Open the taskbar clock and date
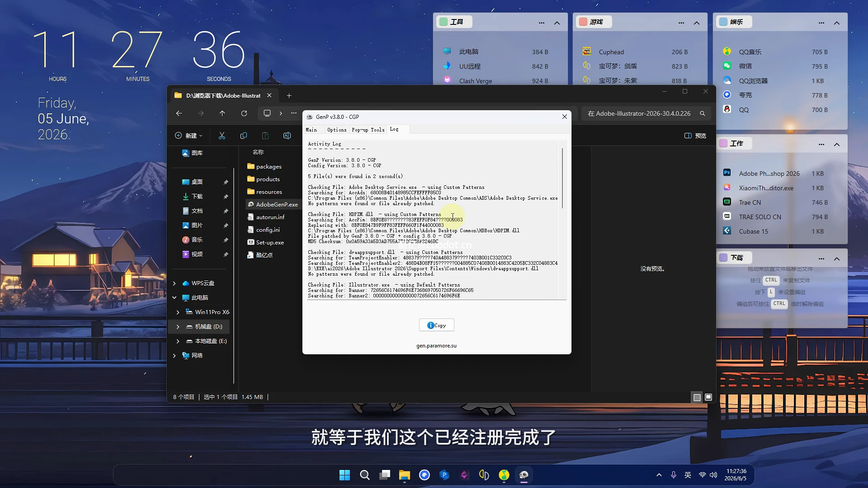This screenshot has height=488, width=868. [736, 475]
